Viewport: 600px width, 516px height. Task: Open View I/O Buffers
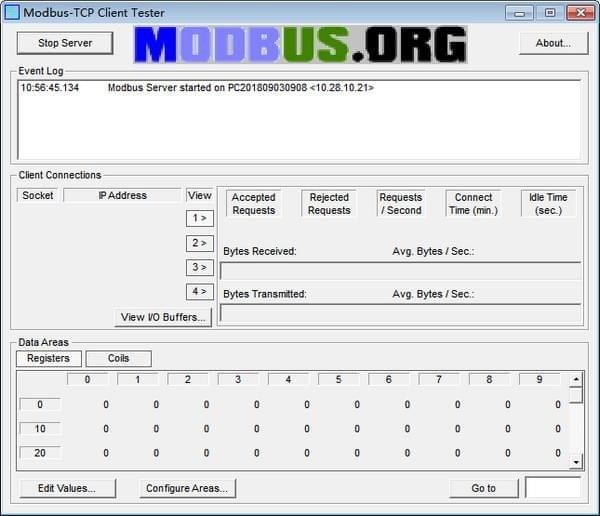(163, 317)
